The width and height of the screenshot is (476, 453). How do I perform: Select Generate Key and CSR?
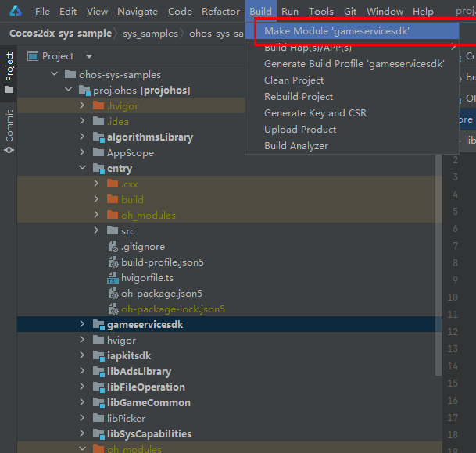[353, 113]
